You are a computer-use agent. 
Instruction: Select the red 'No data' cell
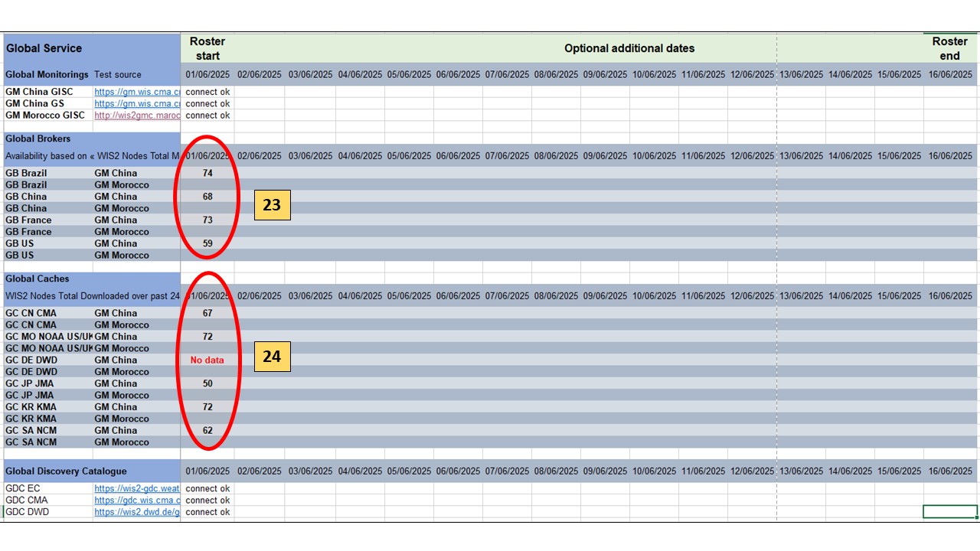[x=207, y=360]
